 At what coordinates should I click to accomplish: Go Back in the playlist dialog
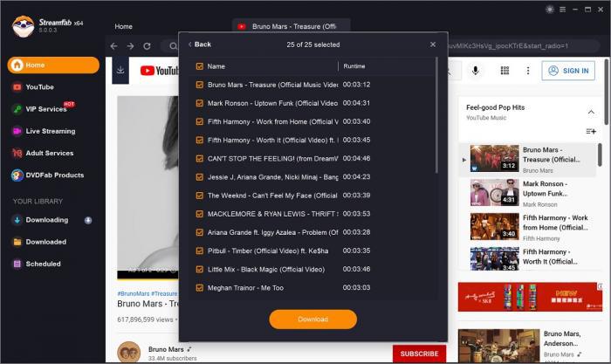coord(200,45)
